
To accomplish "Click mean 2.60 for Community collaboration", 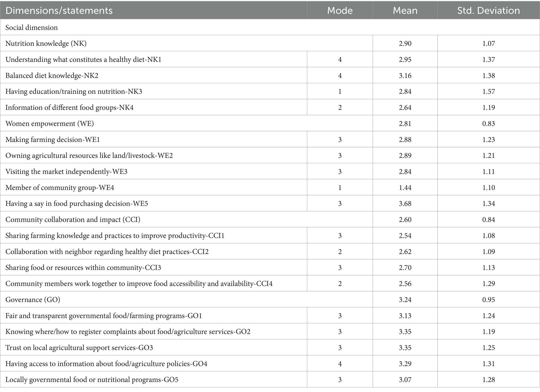I will (405, 220).
